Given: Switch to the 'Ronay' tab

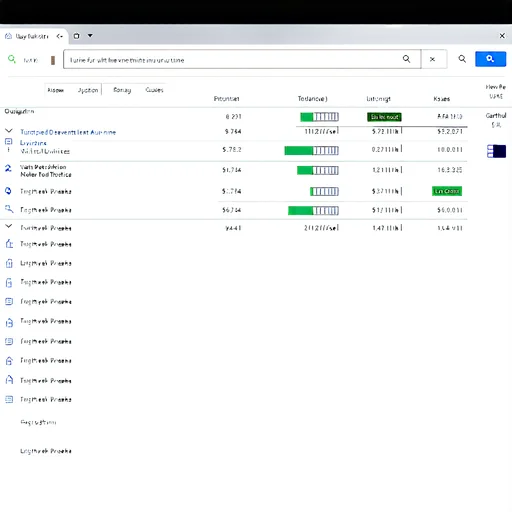Looking at the screenshot, I should tap(122, 90).
